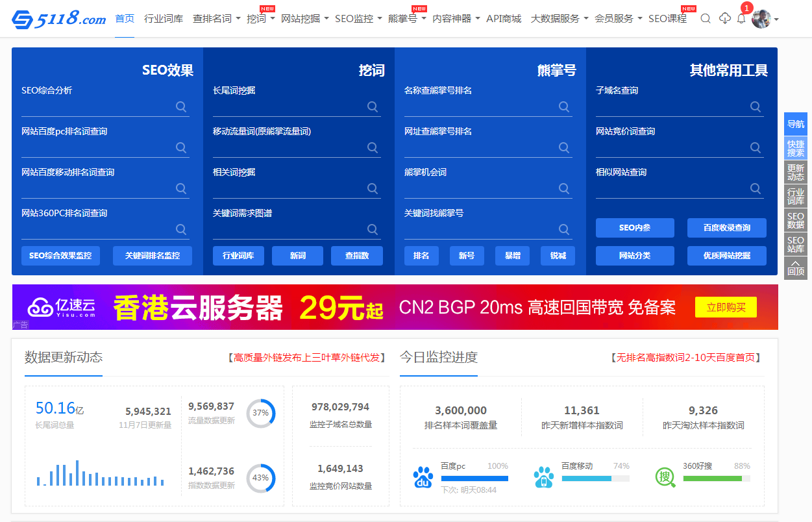The image size is (812, 522).
Task: Click 关键词排名监控 button
Action: [x=153, y=256]
